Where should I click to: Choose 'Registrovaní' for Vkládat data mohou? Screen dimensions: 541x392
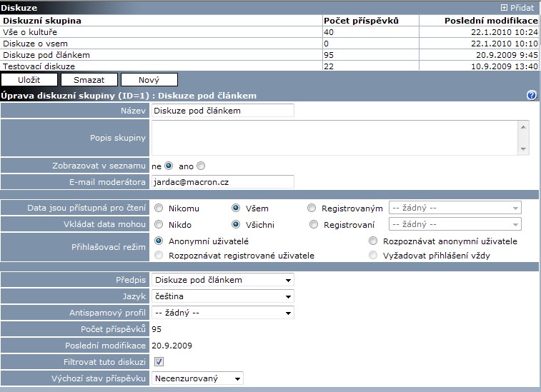[x=314, y=225]
